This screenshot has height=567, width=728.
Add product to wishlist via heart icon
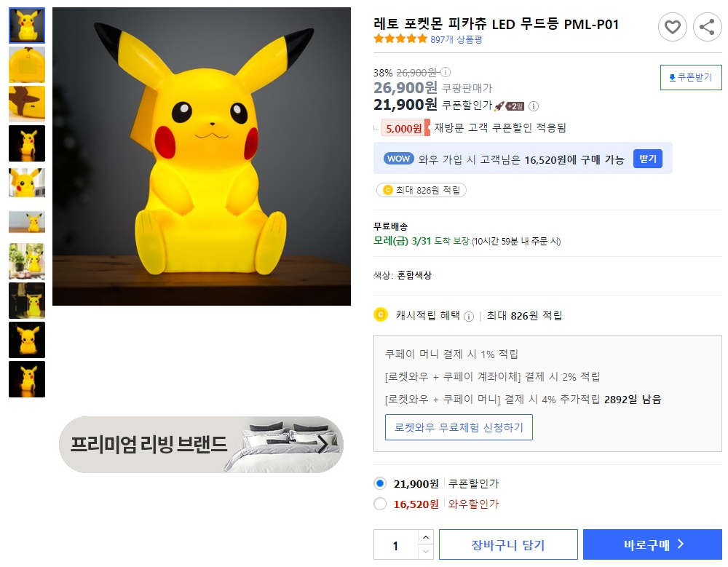click(x=673, y=27)
